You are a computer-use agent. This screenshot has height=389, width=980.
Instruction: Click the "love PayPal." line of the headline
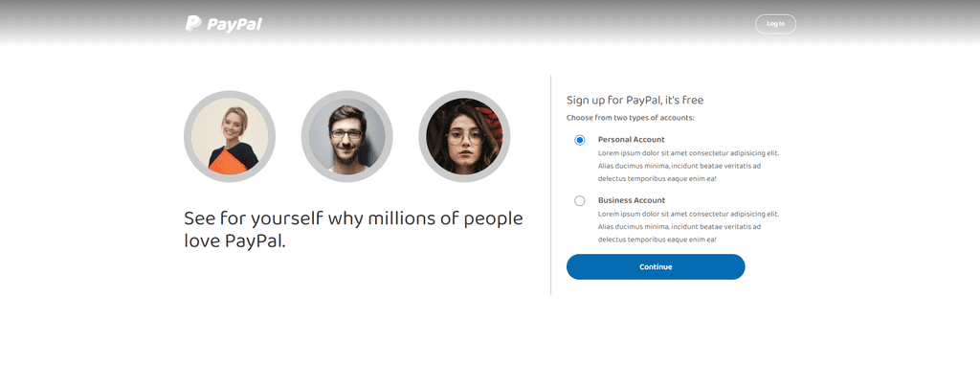[x=234, y=241]
